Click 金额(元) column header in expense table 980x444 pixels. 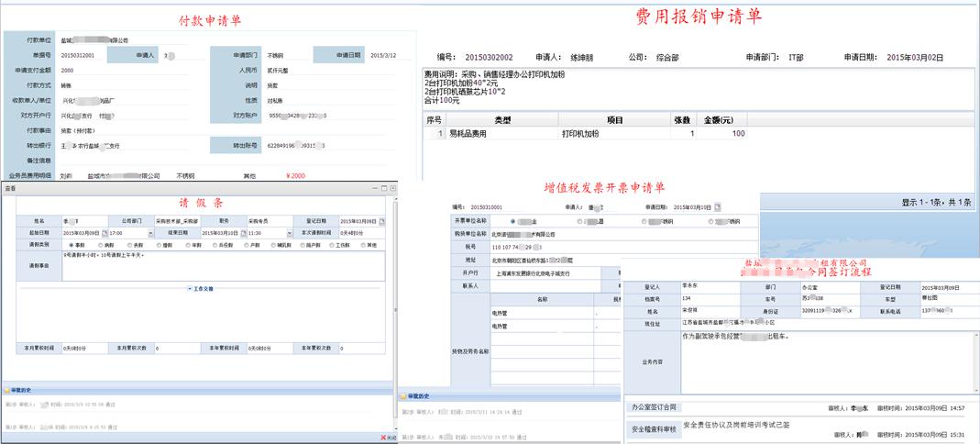coord(723,120)
